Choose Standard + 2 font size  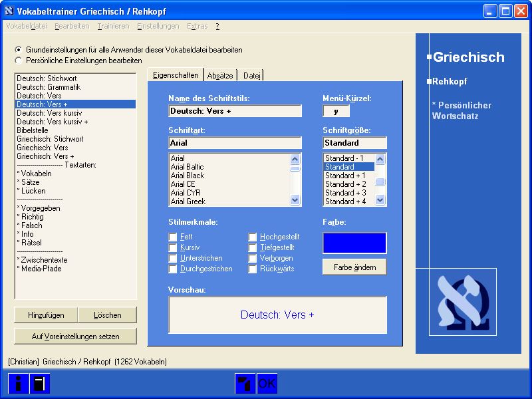(x=350, y=184)
